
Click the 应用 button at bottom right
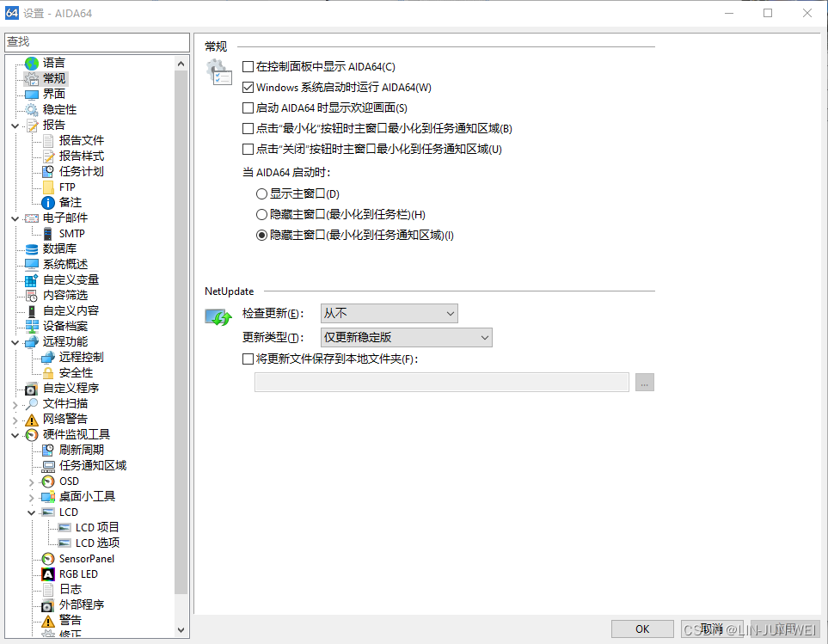tap(785, 629)
